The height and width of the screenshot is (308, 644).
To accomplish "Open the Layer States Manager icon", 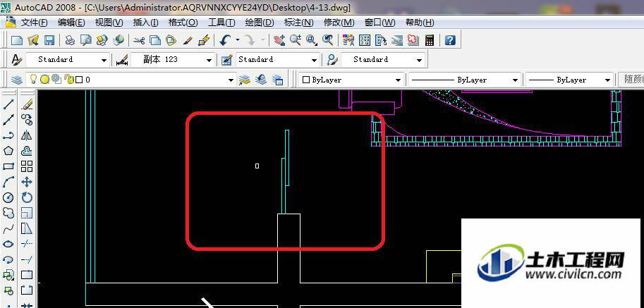I will pos(278,80).
